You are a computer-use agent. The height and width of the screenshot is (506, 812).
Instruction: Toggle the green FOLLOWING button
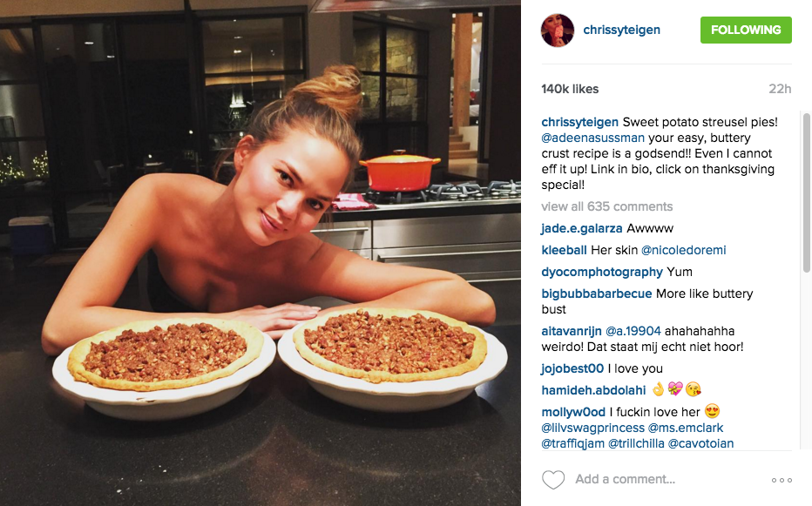[746, 30]
